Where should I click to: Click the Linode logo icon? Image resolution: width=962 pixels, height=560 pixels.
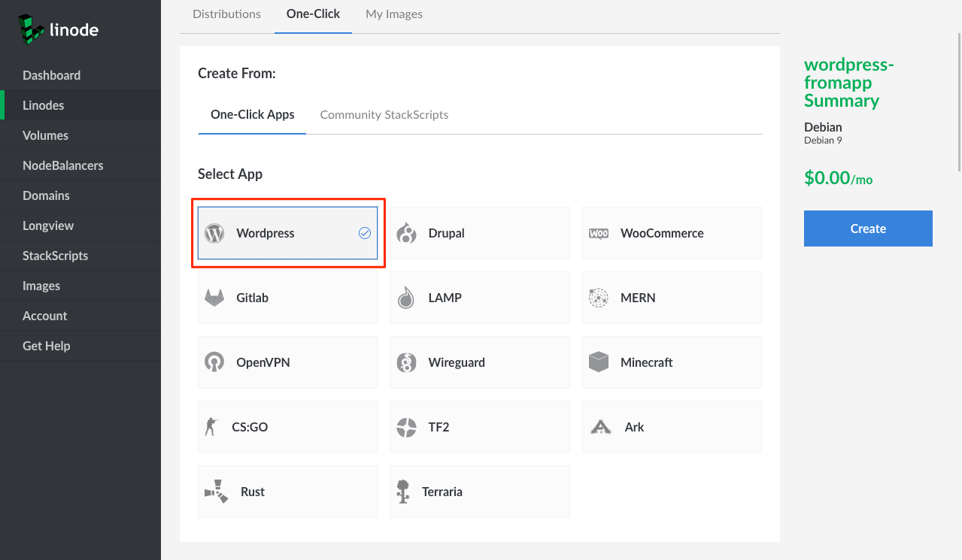[31, 30]
